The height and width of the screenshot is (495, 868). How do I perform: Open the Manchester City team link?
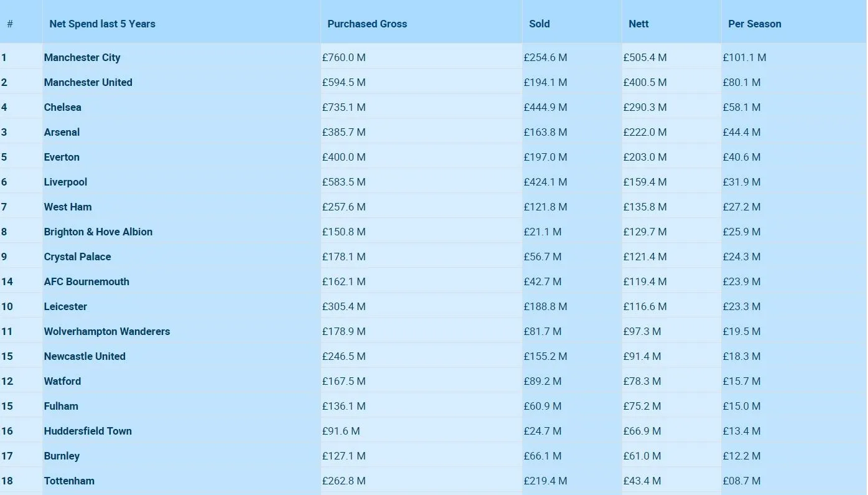(x=82, y=58)
